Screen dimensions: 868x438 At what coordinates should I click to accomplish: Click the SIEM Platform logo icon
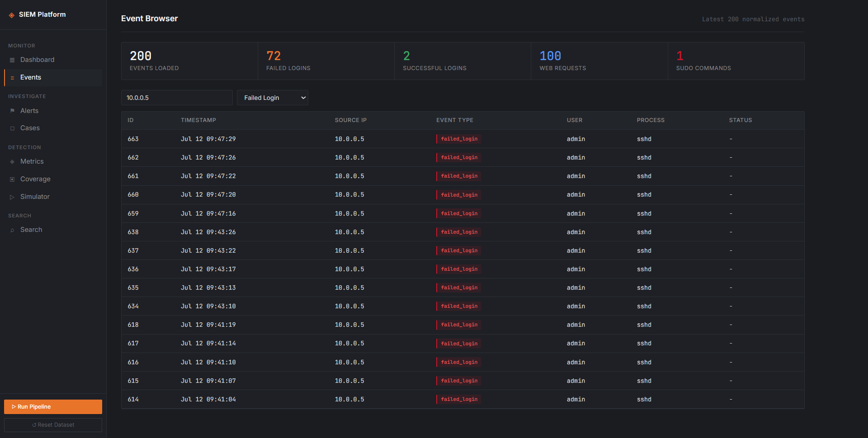pos(12,15)
